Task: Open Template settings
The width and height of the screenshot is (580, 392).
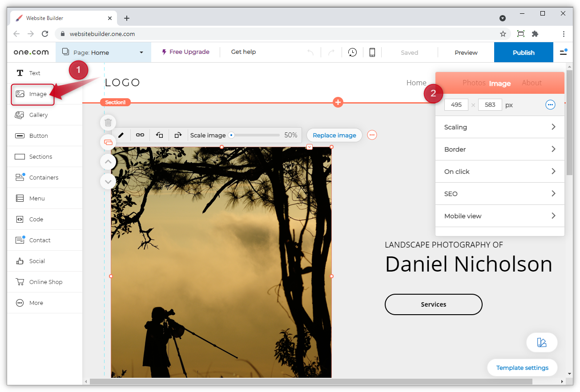Action: coord(522,368)
